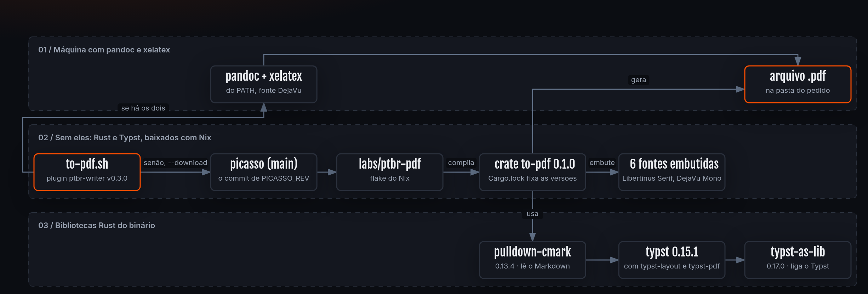
Task: Select the 'embute' edge label
Action: tap(602, 163)
